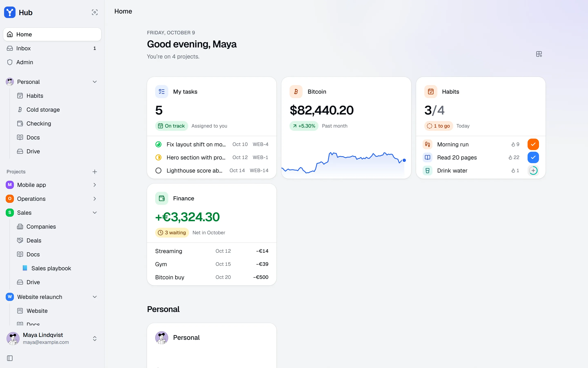The image size is (588, 368).
Task: Mark Drink water habit as done
Action: (533, 171)
